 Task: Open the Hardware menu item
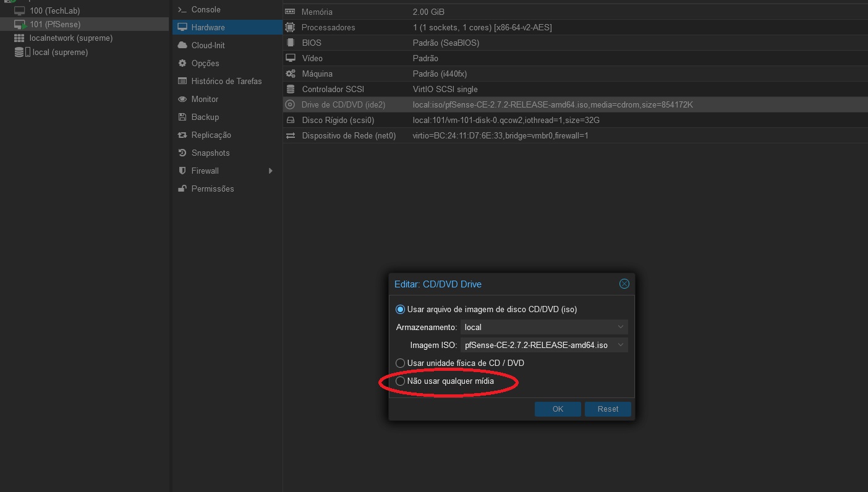click(x=227, y=27)
